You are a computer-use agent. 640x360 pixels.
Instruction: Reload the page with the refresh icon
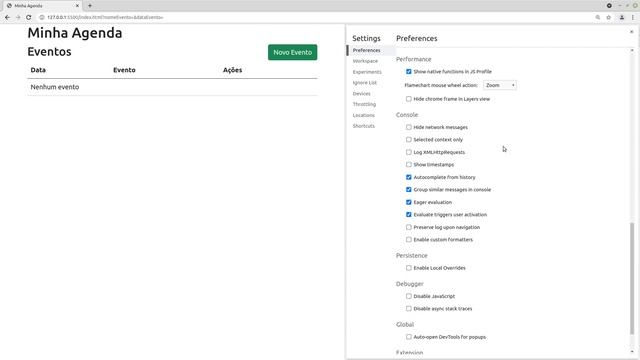(x=29, y=17)
